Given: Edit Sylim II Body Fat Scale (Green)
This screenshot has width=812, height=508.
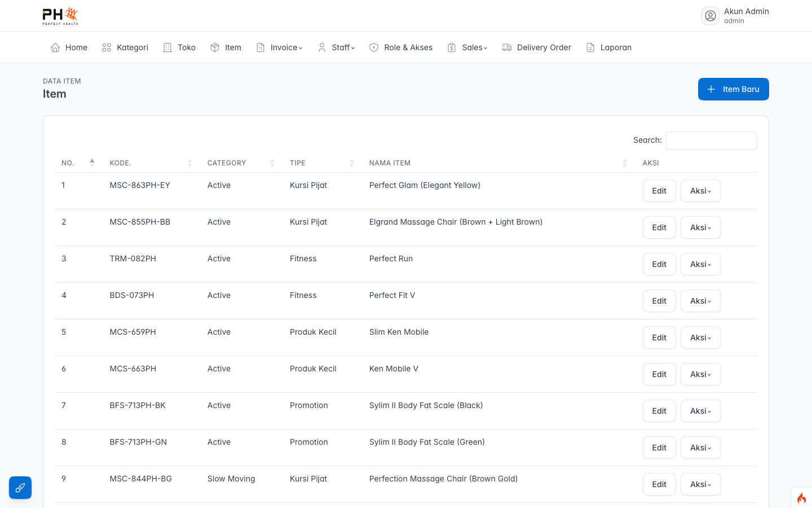Looking at the screenshot, I should pos(659,448).
